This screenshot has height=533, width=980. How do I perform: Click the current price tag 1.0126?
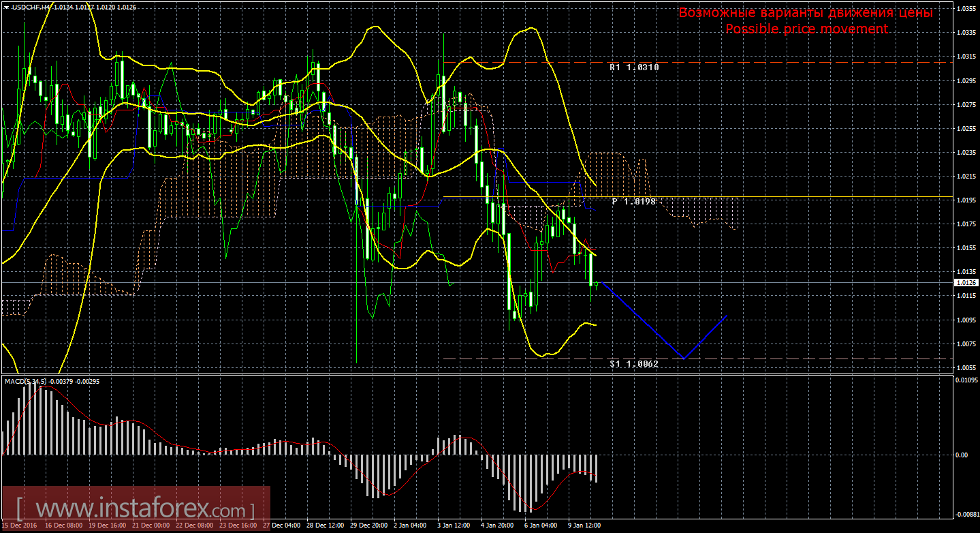tap(966, 282)
